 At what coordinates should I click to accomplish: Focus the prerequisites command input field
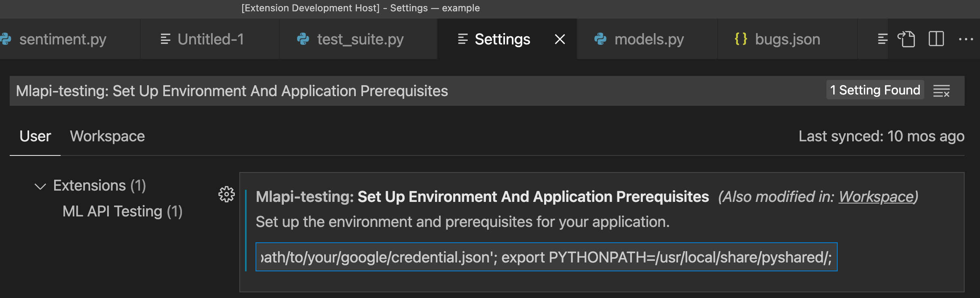[546, 257]
